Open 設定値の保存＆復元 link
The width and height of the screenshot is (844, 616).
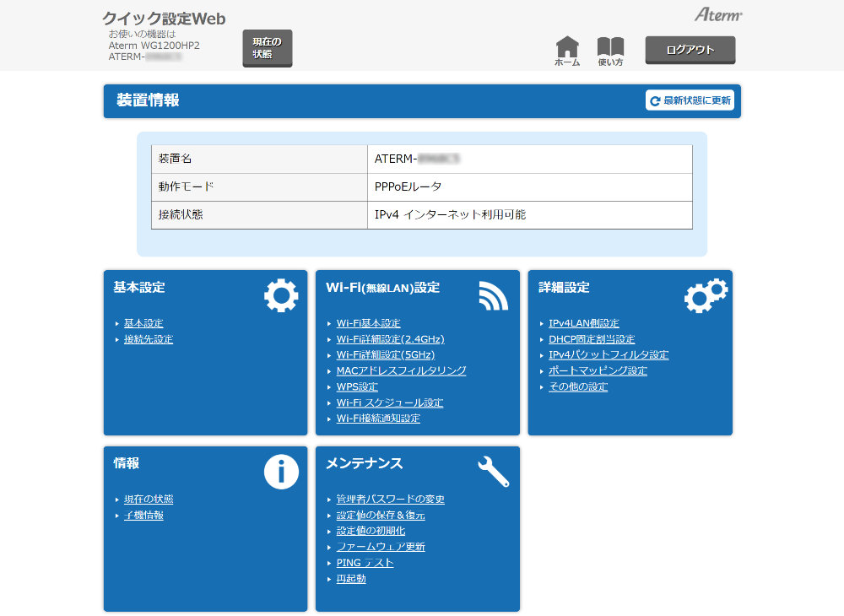coord(381,516)
